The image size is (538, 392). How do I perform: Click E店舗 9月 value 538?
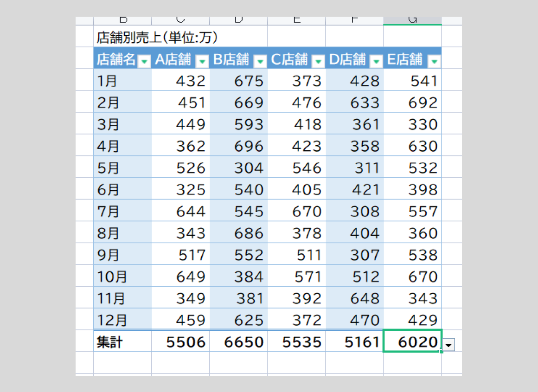[412, 254]
